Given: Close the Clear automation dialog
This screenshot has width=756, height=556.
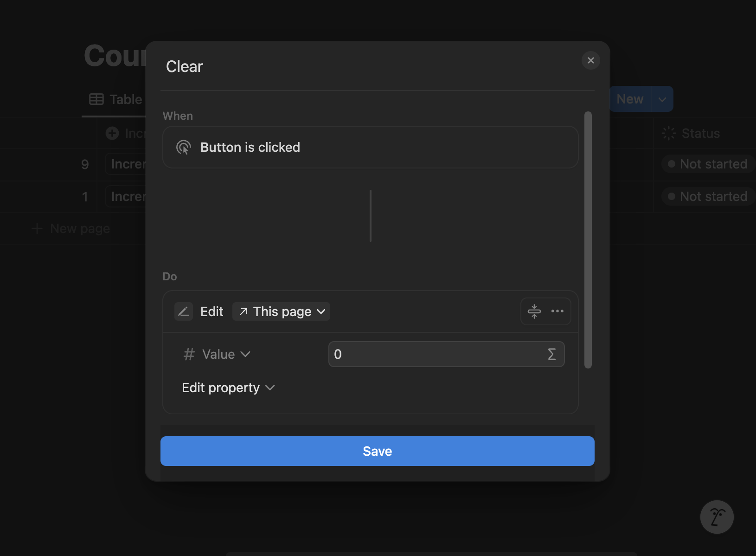Looking at the screenshot, I should (x=590, y=60).
